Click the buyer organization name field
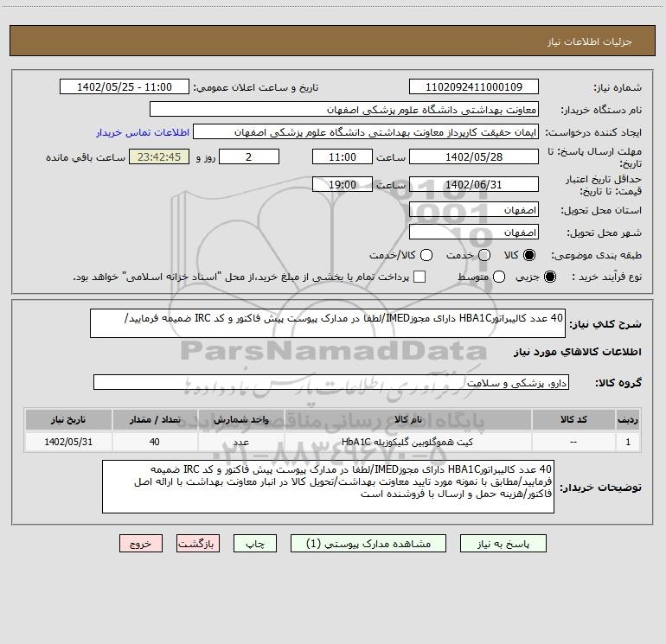Image resolution: width=666 pixels, height=644 pixels. click(x=344, y=109)
